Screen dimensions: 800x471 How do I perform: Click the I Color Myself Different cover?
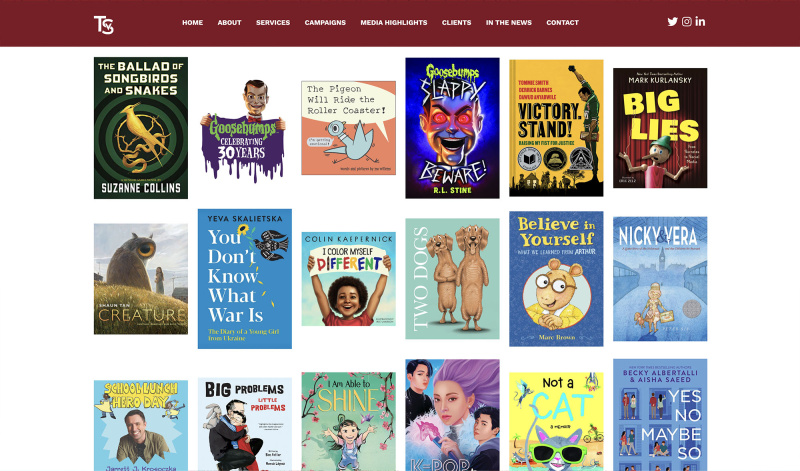coord(348,279)
